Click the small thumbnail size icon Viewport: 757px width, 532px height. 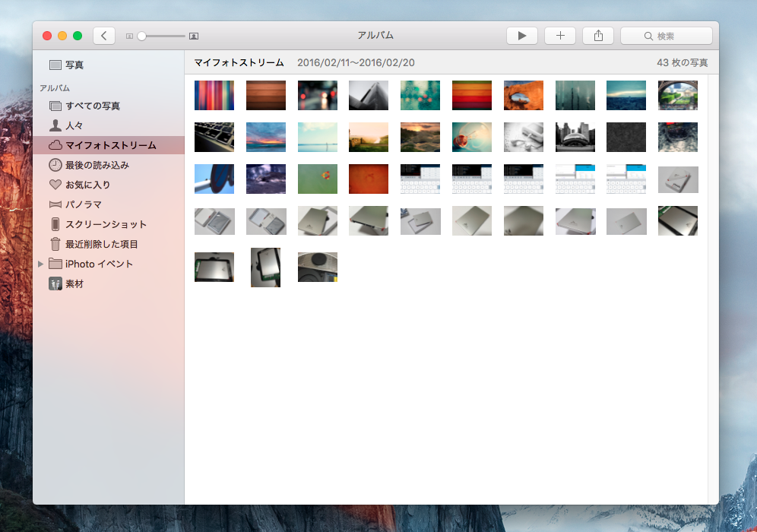coord(129,36)
